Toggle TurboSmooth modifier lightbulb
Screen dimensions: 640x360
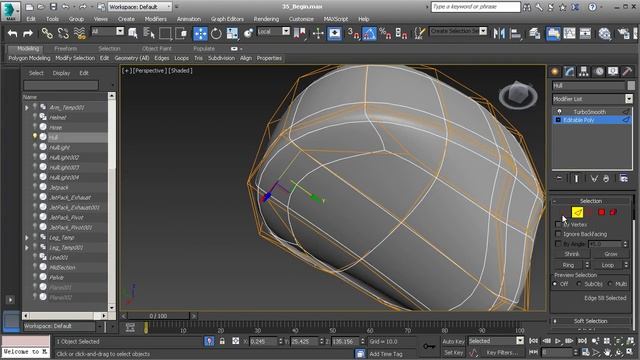(x=559, y=111)
